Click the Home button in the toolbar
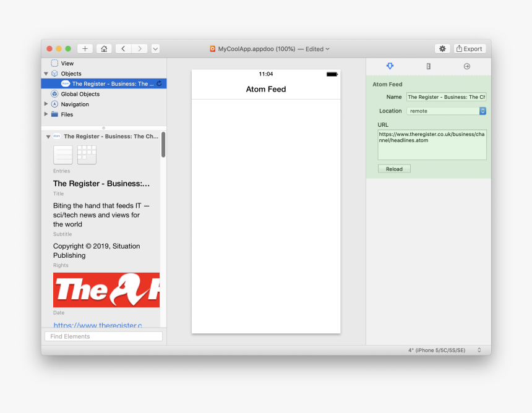 [x=104, y=48]
